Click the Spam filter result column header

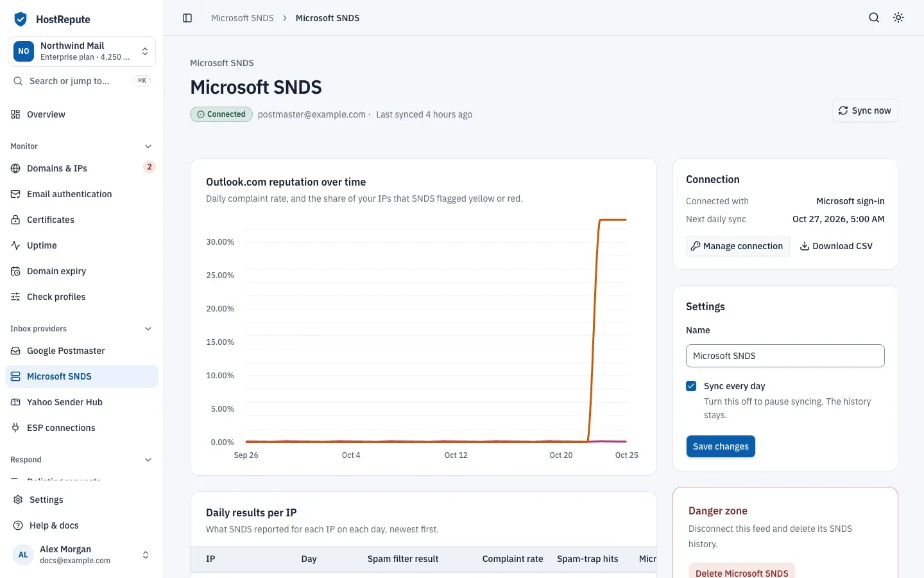[403, 559]
